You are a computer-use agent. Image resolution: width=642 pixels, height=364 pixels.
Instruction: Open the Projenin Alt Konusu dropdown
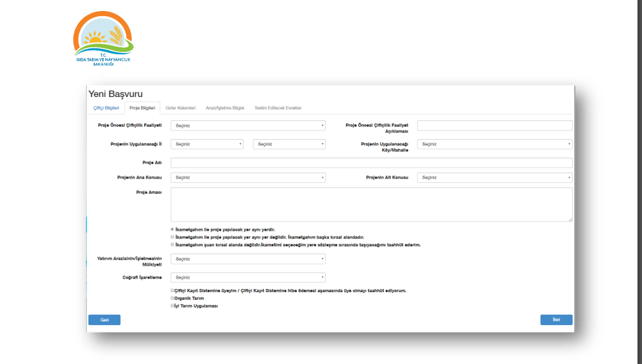tap(495, 177)
